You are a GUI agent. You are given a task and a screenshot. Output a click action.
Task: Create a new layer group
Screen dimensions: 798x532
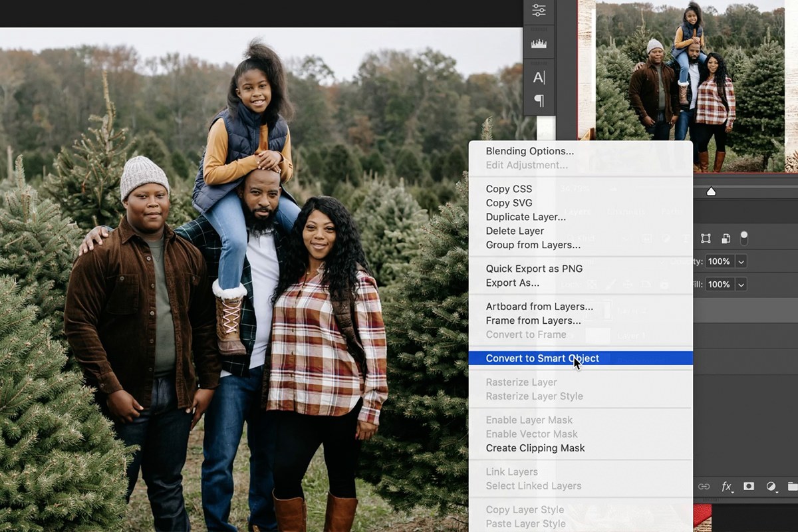pos(792,487)
